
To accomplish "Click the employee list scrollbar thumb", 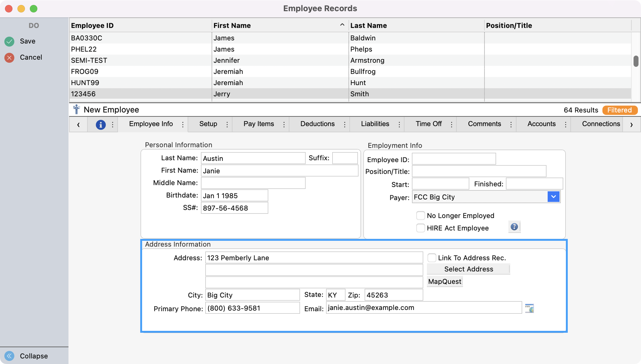I will 636,61.
